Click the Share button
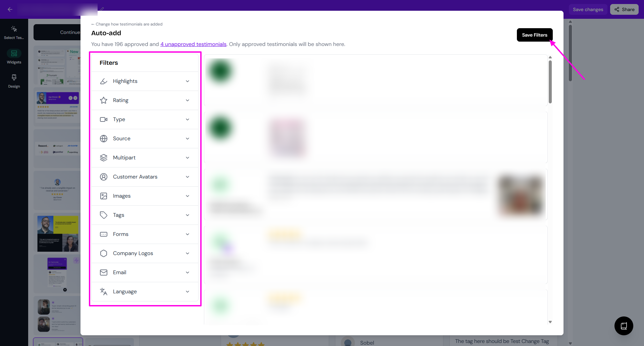Screen dimensions: 644x346 tap(624, 9)
